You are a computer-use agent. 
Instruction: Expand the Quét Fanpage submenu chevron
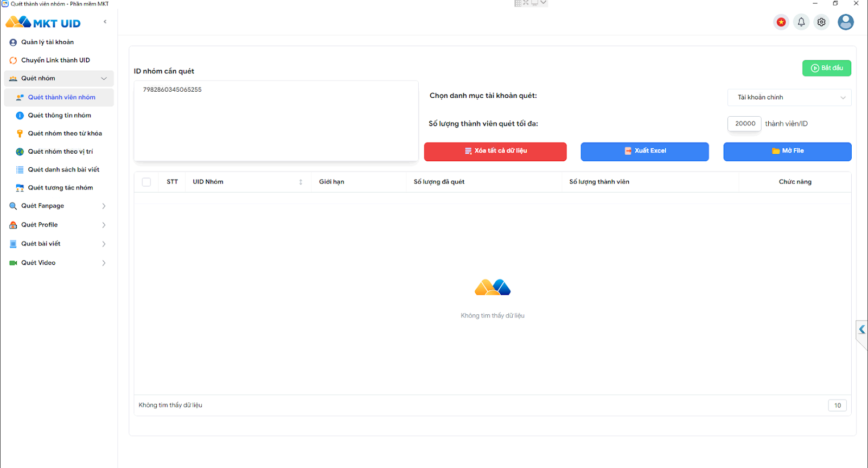coord(104,206)
